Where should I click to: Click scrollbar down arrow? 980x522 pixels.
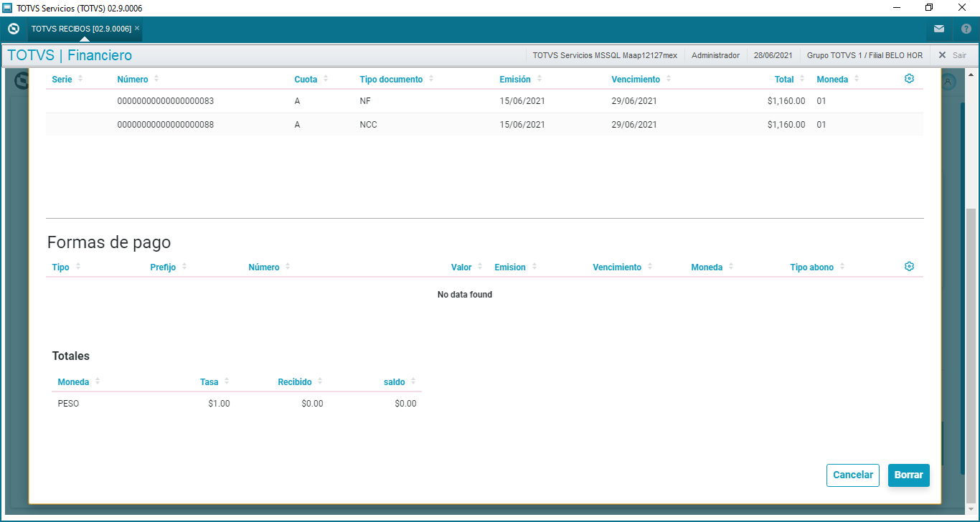[972, 510]
